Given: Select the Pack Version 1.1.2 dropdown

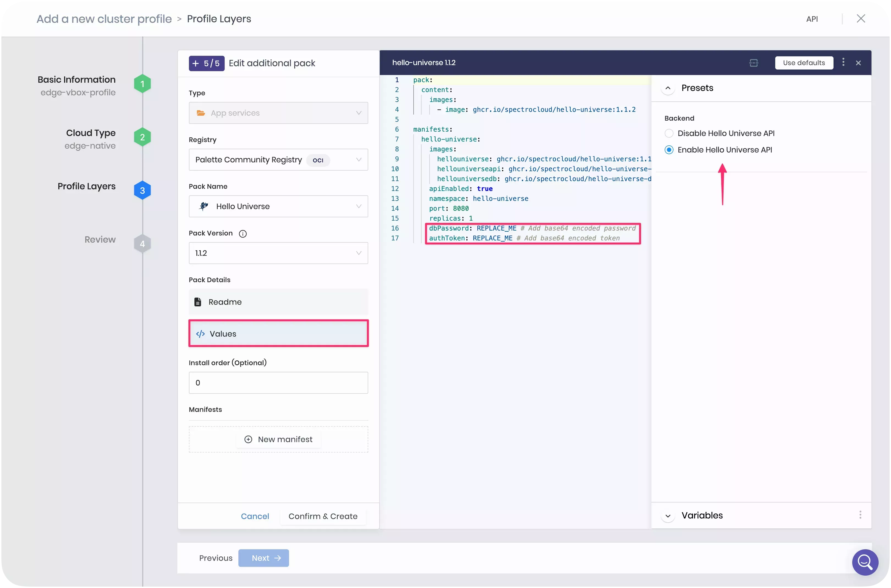Looking at the screenshot, I should [278, 253].
